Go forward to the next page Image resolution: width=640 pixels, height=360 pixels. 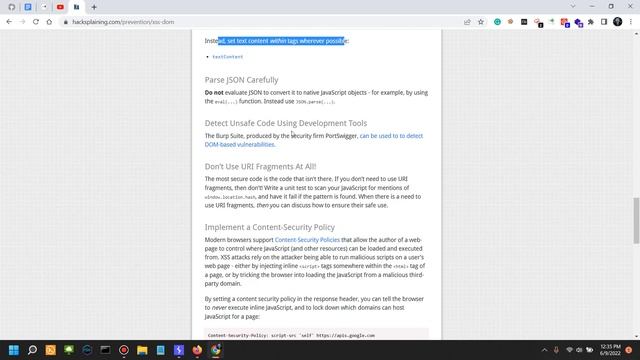[22, 22]
